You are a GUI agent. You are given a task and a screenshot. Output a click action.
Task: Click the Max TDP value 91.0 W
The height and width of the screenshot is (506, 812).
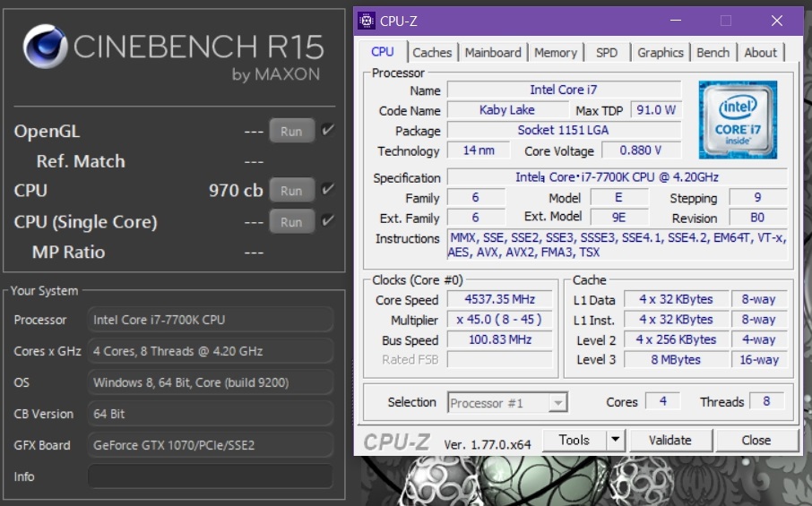[656, 109]
